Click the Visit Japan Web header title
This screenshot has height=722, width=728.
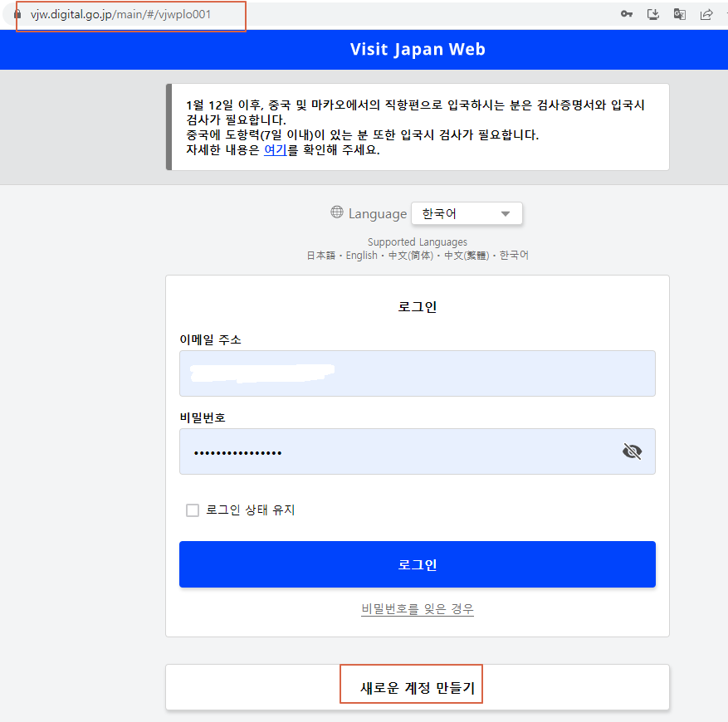418,49
